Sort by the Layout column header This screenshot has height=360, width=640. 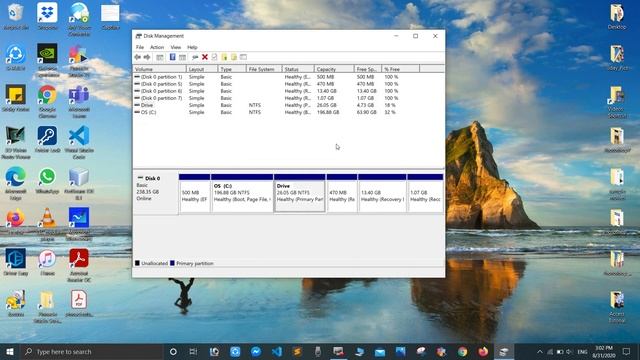(x=202, y=69)
